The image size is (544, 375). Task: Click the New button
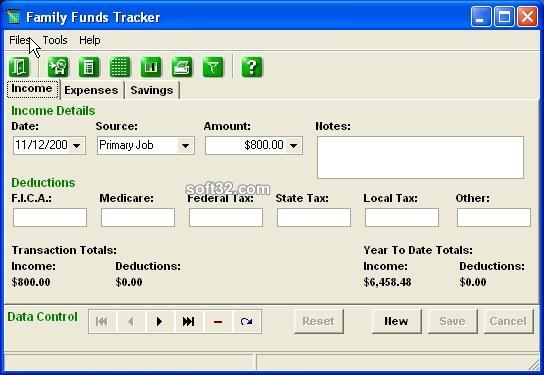[396, 321]
